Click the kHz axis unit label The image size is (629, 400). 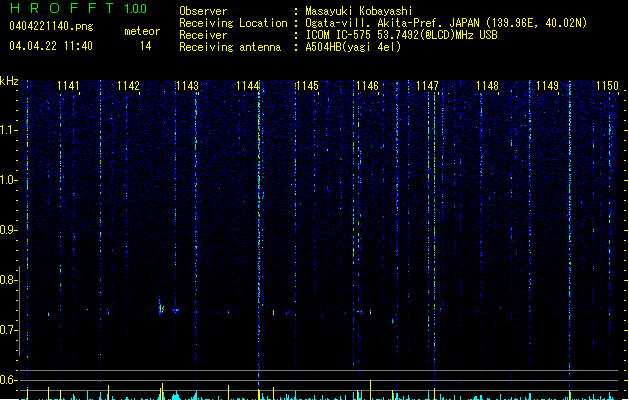9,81
